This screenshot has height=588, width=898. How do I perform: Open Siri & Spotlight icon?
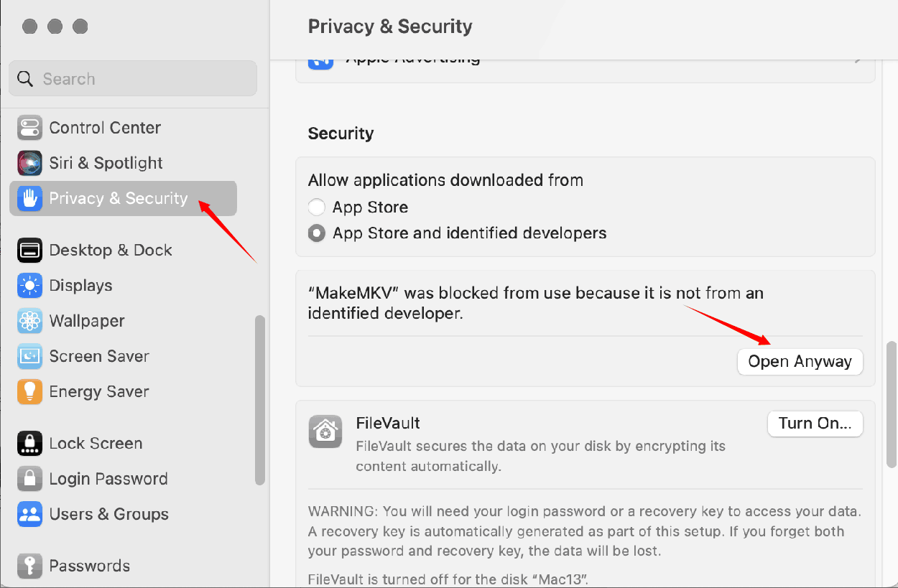pos(29,163)
